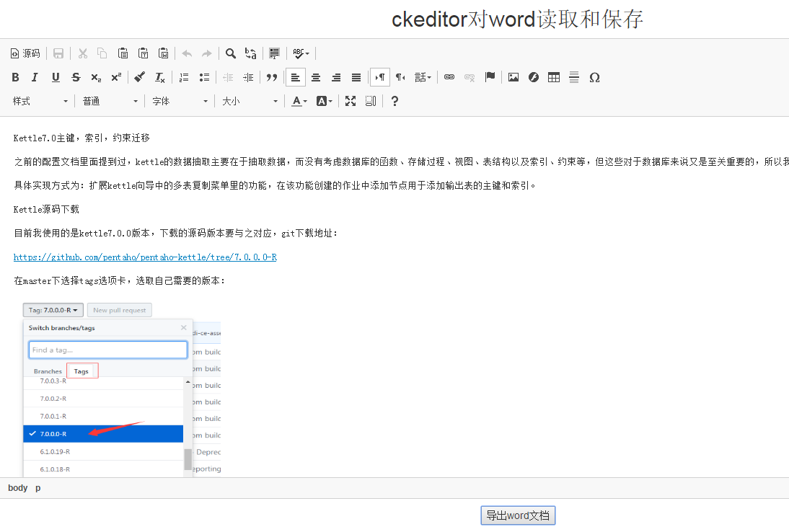This screenshot has height=532, width=789.
Task: Select body in the element path
Action: pyautogui.click(x=17, y=488)
